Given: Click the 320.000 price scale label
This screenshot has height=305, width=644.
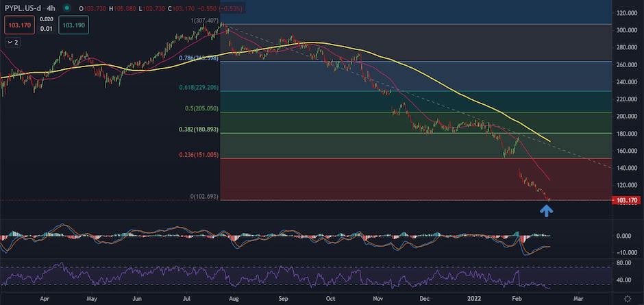Looking at the screenshot, I should (626, 13).
